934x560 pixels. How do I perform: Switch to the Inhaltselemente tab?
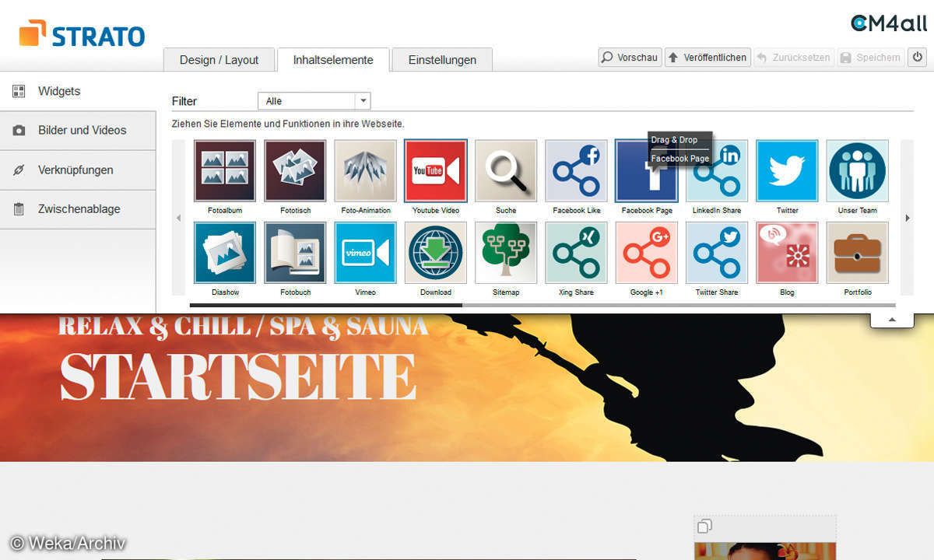pyautogui.click(x=333, y=60)
